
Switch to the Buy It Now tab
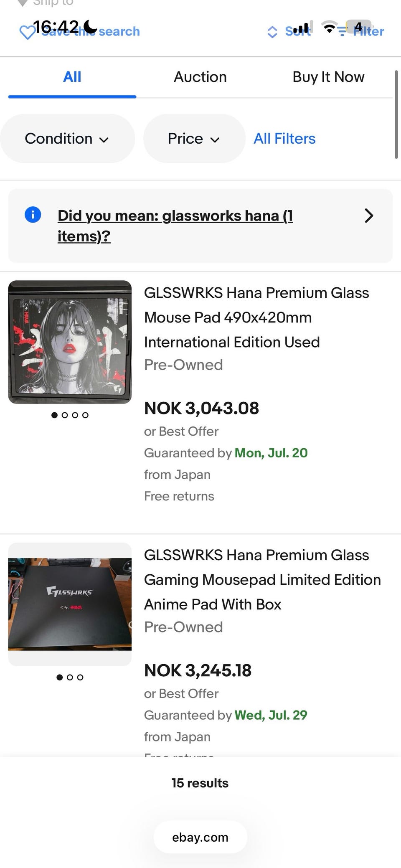[x=328, y=77]
